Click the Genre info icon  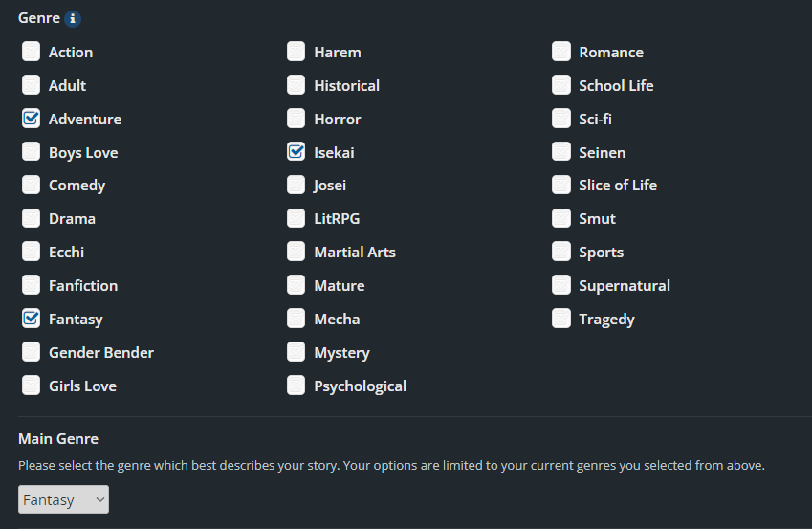[74, 19]
